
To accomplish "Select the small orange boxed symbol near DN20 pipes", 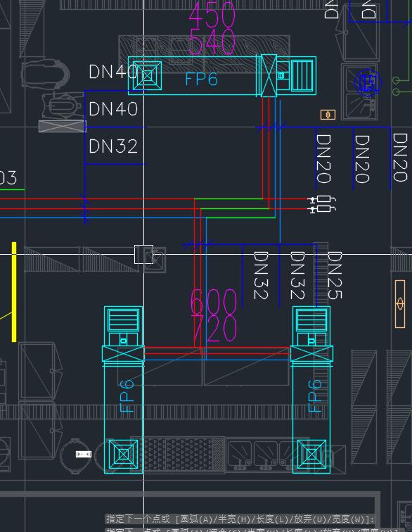I will pyautogui.click(x=328, y=115).
